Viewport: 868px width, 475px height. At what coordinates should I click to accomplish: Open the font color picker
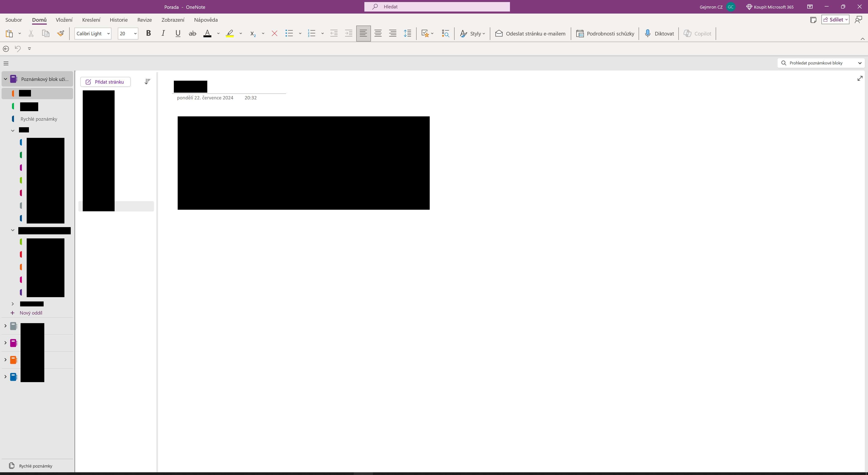(x=218, y=33)
